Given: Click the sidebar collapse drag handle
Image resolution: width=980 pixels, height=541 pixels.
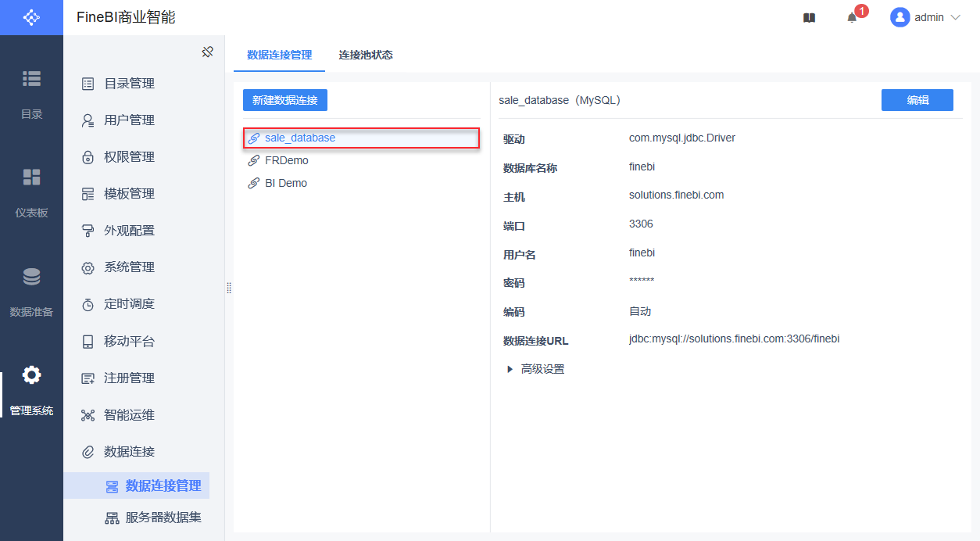Looking at the screenshot, I should click(229, 288).
